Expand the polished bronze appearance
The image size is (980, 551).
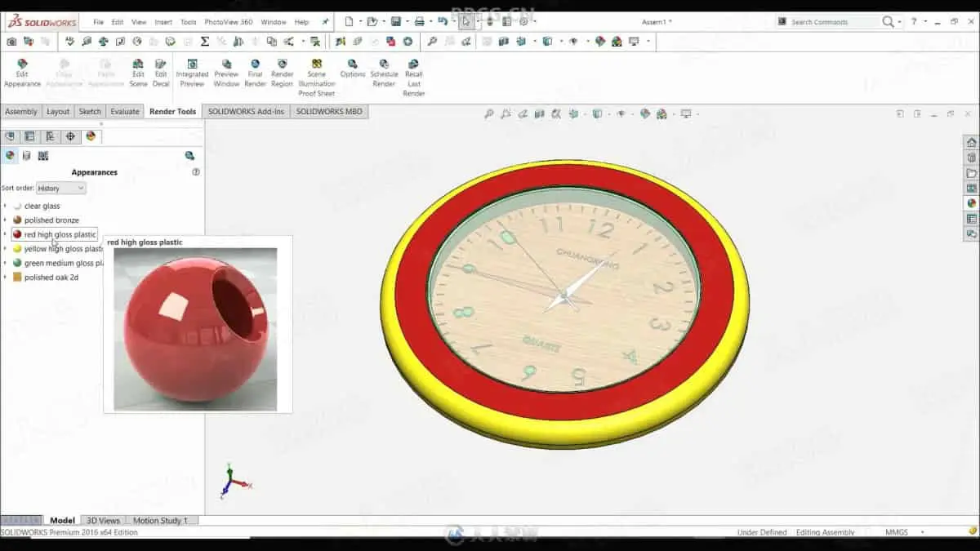pyautogui.click(x=5, y=220)
